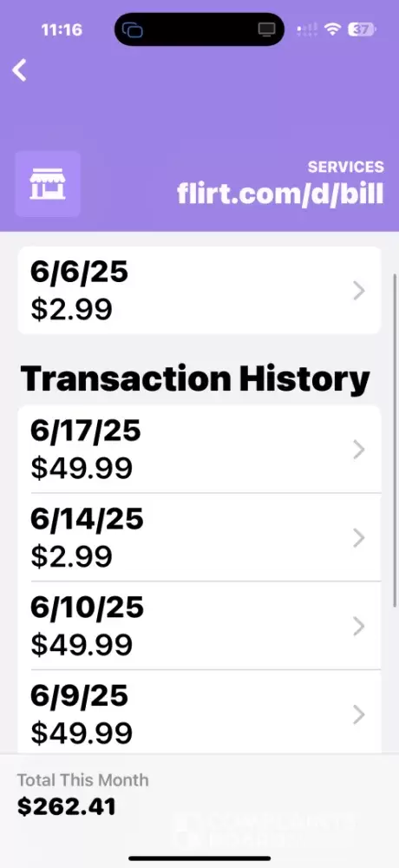Viewport: 399px width, 868px height.
Task: Open the 6/10/25 transaction chevron
Action: coord(359,626)
